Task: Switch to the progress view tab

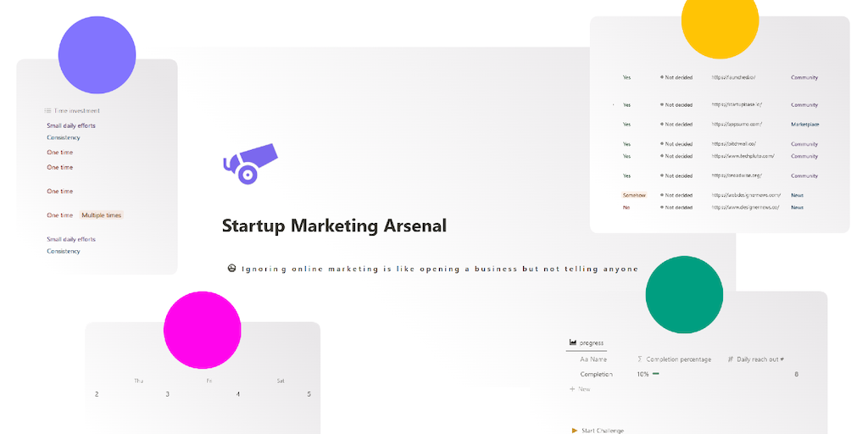Action: tap(591, 342)
